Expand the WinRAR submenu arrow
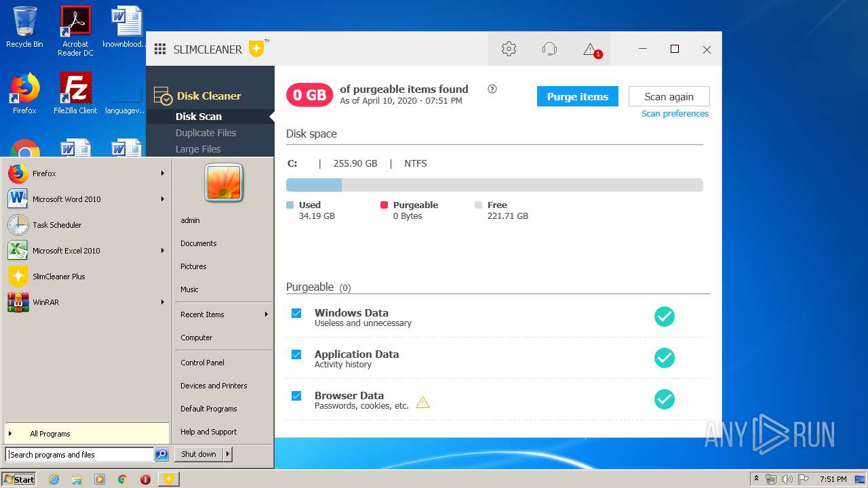This screenshot has width=868, height=488. (163, 302)
